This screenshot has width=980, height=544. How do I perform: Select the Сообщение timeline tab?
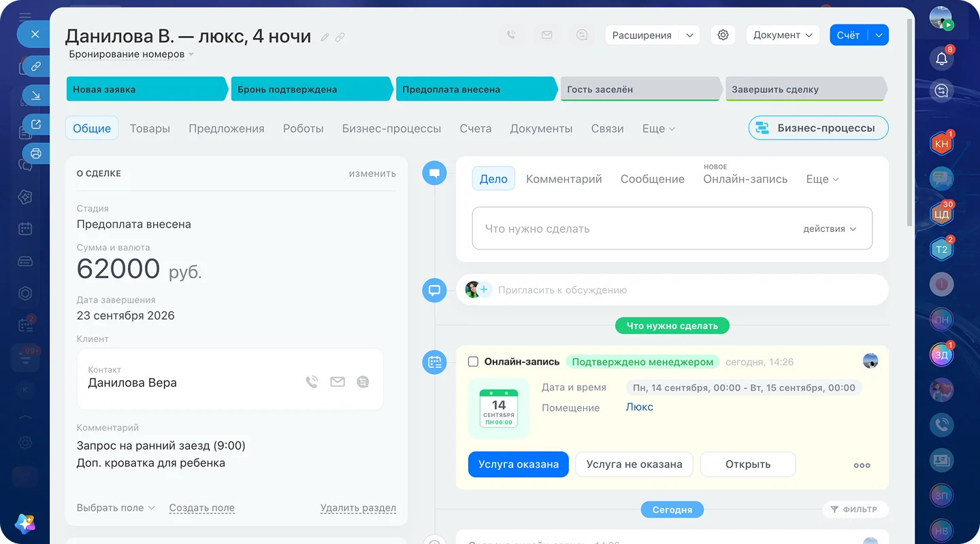click(653, 179)
